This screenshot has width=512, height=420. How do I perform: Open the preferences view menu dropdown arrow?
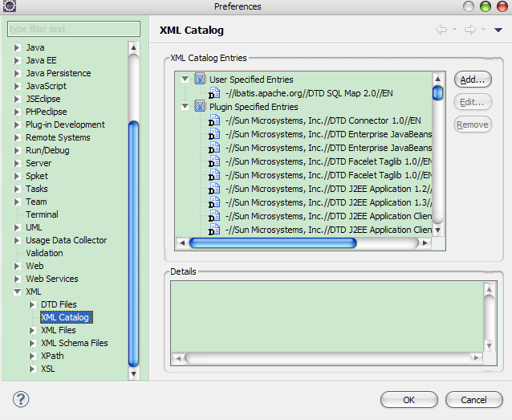click(498, 31)
